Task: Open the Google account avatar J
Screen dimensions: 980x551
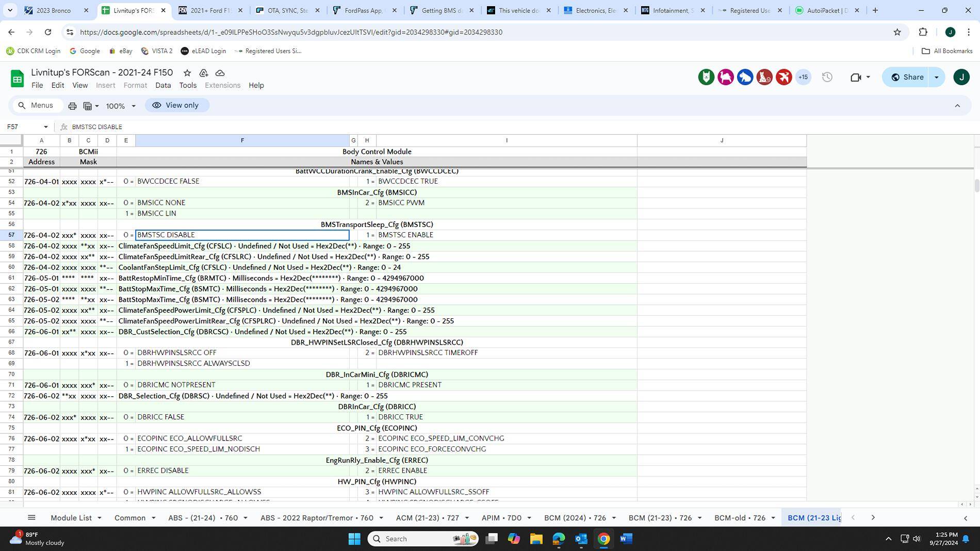Action: pos(961,77)
